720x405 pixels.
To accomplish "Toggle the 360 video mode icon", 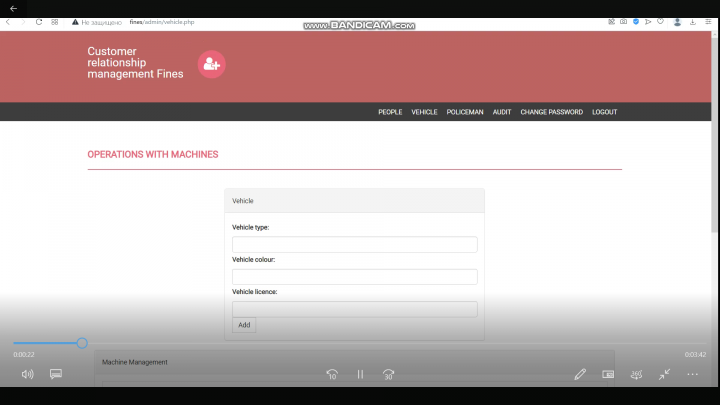I will [636, 374].
